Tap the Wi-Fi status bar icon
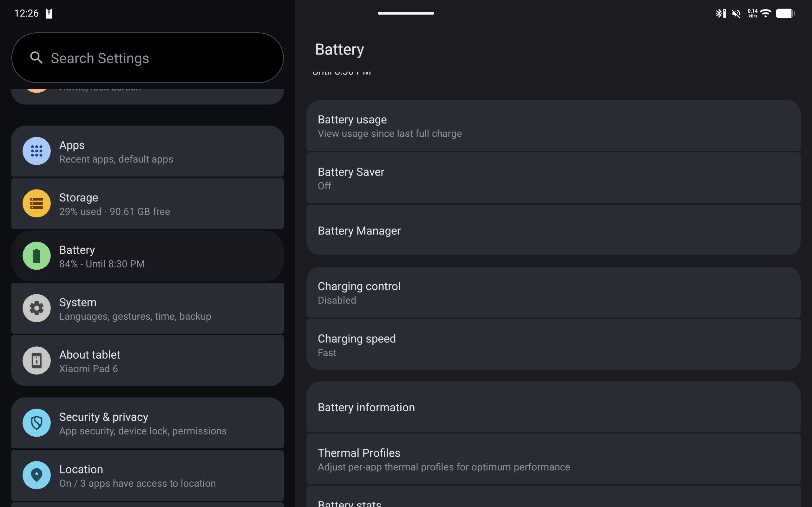The height and width of the screenshot is (507, 812). tap(766, 13)
